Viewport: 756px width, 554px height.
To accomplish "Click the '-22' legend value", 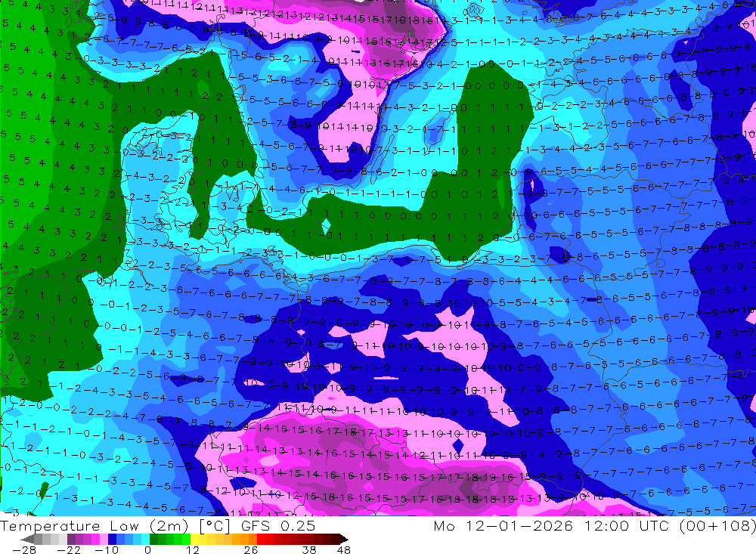I will [x=69, y=549].
